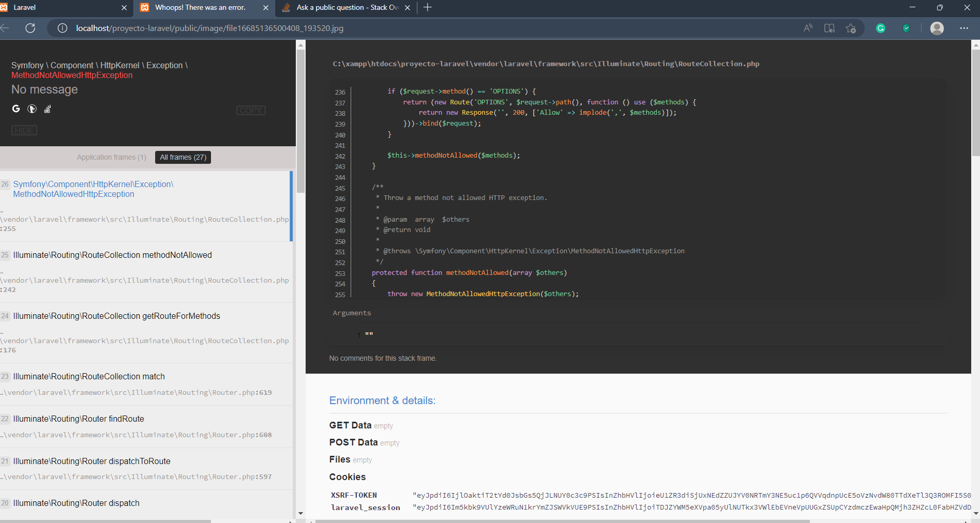Click frame list scrollbar up arrow
The image size is (980, 523).
click(x=300, y=45)
